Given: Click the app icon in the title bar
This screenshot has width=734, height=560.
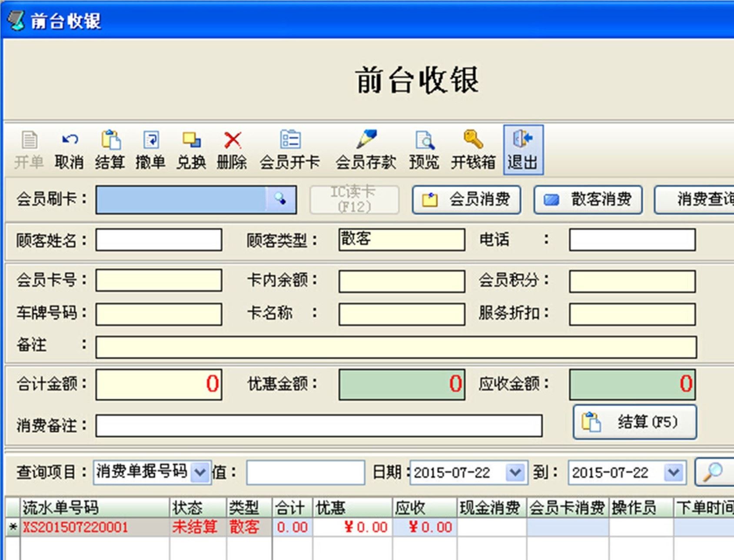Looking at the screenshot, I should [x=16, y=20].
